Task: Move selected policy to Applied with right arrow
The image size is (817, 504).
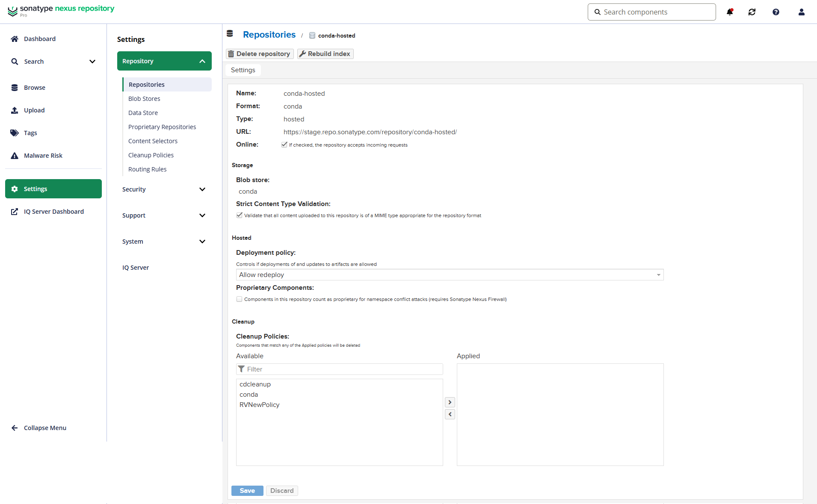Action: tap(450, 402)
